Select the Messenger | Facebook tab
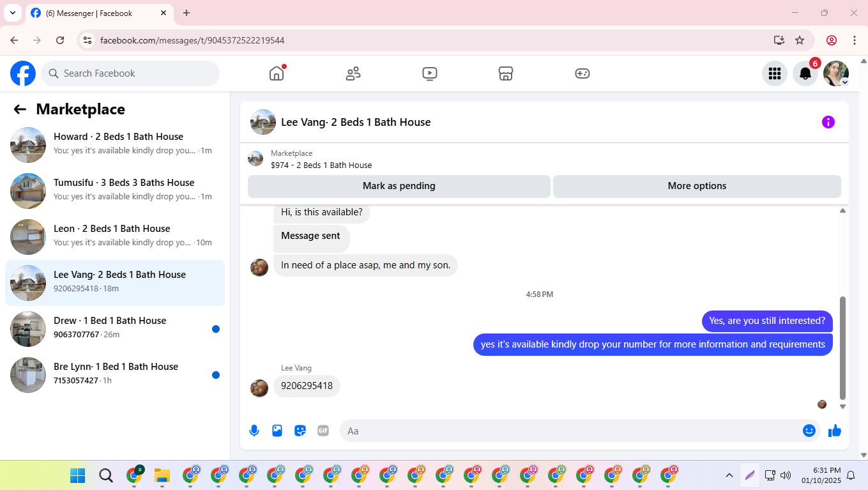The image size is (868, 490). click(x=99, y=13)
